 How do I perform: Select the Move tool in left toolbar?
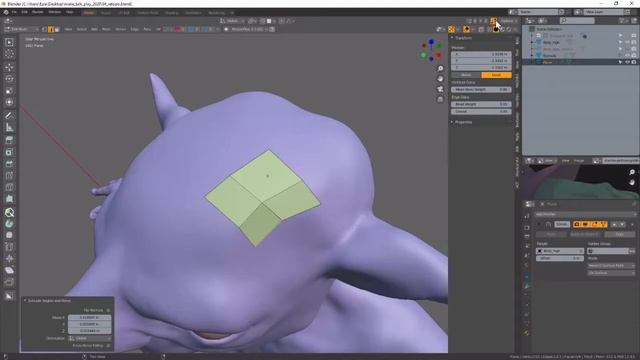[x=9, y=67]
